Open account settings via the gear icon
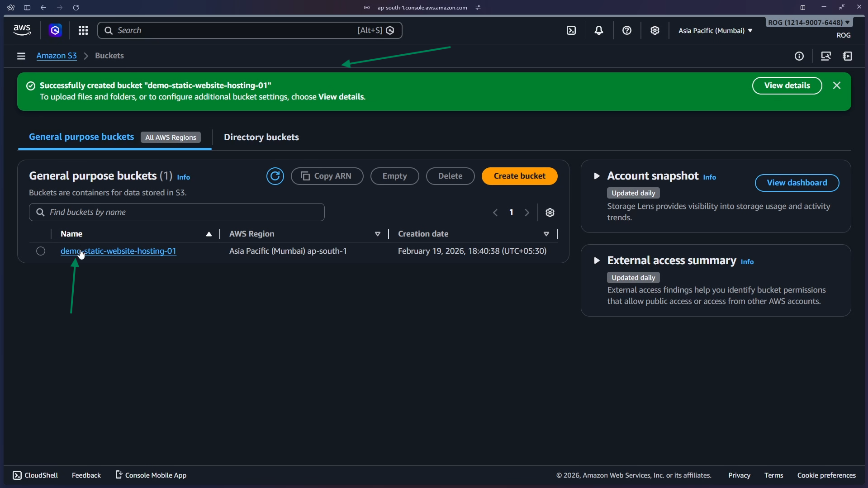This screenshot has height=488, width=868. (x=655, y=30)
